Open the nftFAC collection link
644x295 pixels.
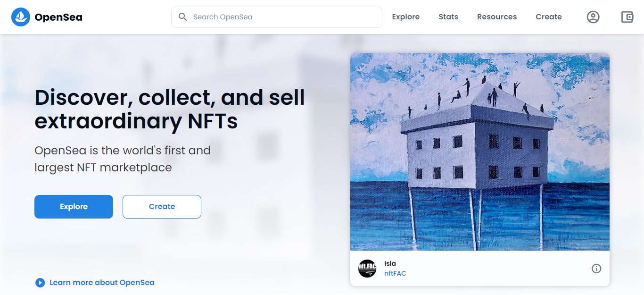point(395,273)
